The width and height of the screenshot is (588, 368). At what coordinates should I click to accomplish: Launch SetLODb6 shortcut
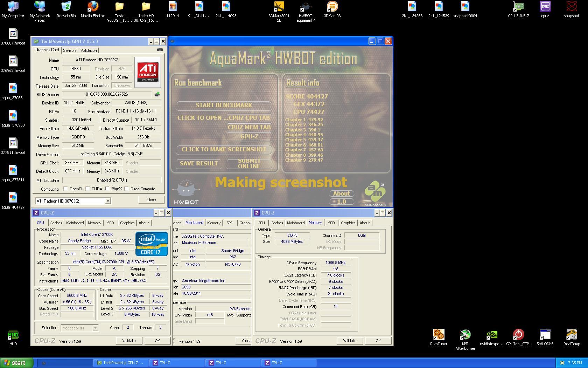[x=545, y=338]
